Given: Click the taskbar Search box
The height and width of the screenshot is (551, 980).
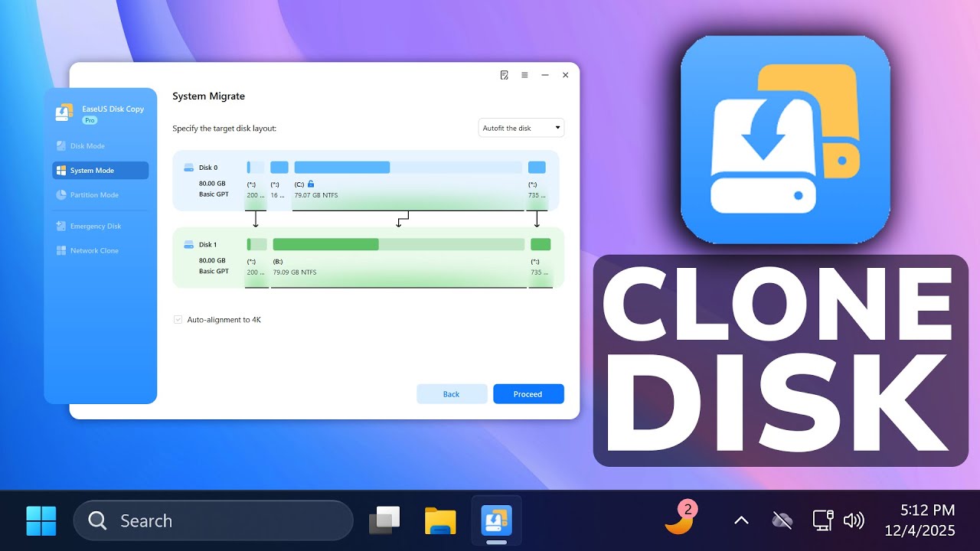Looking at the screenshot, I should tap(213, 520).
